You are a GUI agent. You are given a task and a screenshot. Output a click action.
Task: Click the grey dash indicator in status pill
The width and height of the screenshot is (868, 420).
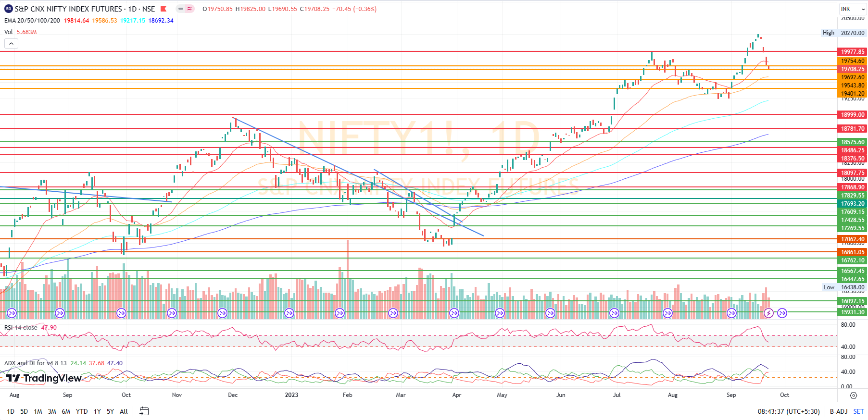point(181,9)
